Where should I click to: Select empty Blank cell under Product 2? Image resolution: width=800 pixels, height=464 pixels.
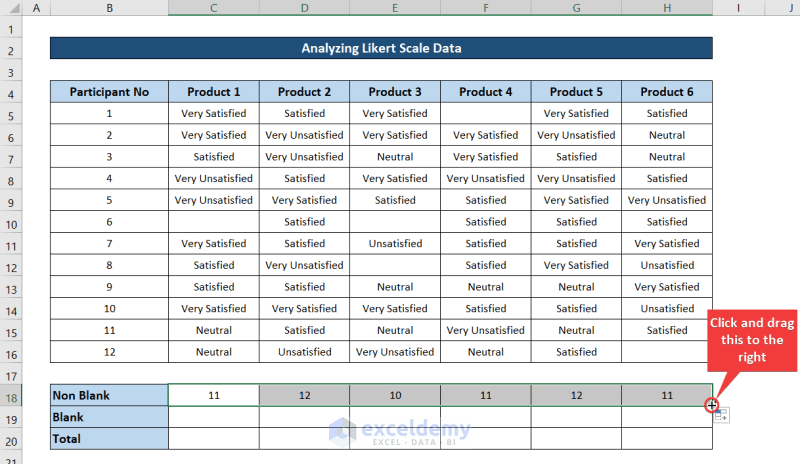pyautogui.click(x=304, y=417)
